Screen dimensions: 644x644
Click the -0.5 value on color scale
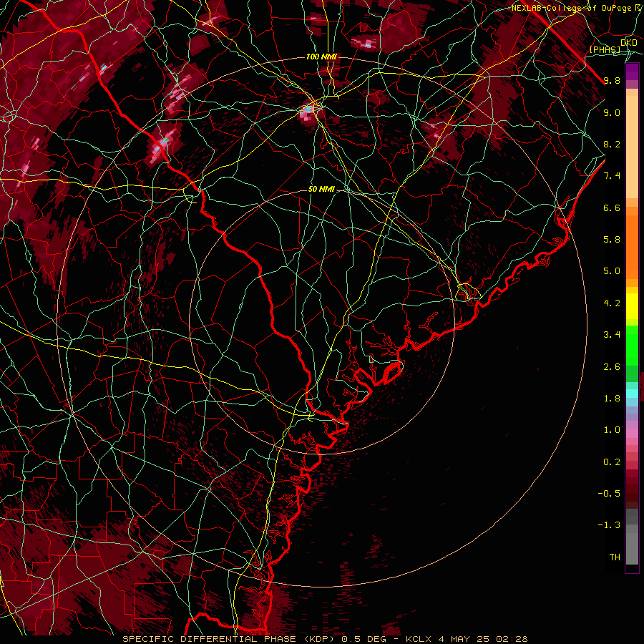tap(609, 494)
